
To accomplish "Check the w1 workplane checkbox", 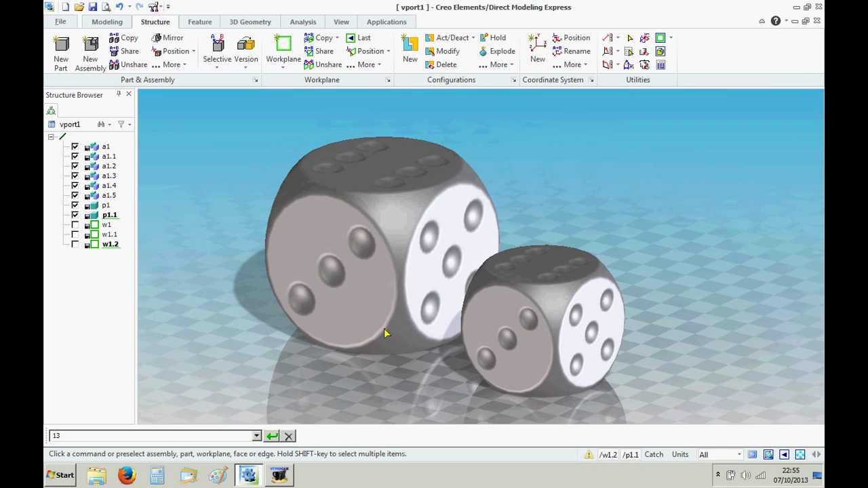I will click(75, 224).
